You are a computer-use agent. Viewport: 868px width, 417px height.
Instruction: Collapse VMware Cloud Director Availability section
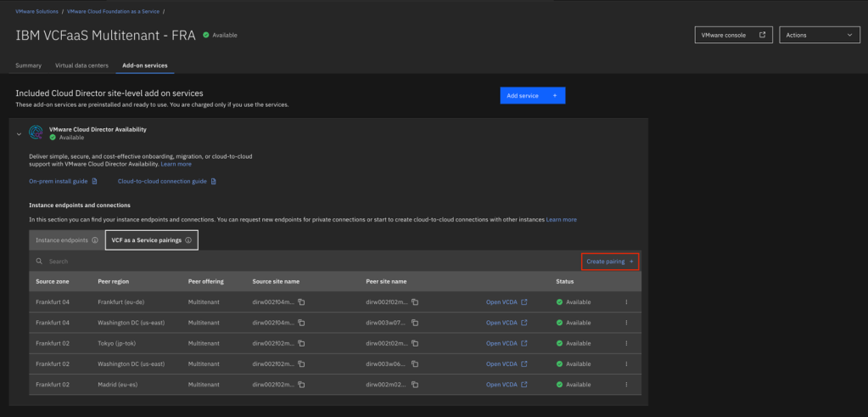[x=20, y=134]
